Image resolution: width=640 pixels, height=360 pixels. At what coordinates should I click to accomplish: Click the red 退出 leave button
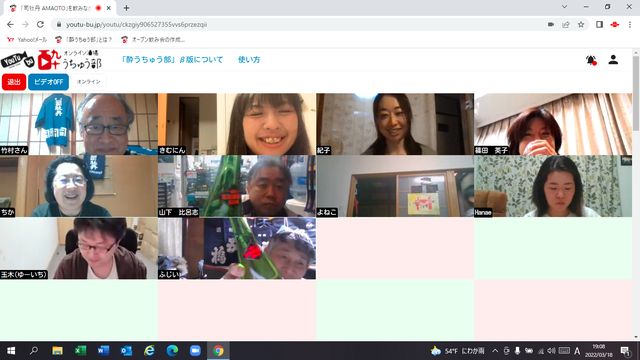pyautogui.click(x=14, y=82)
